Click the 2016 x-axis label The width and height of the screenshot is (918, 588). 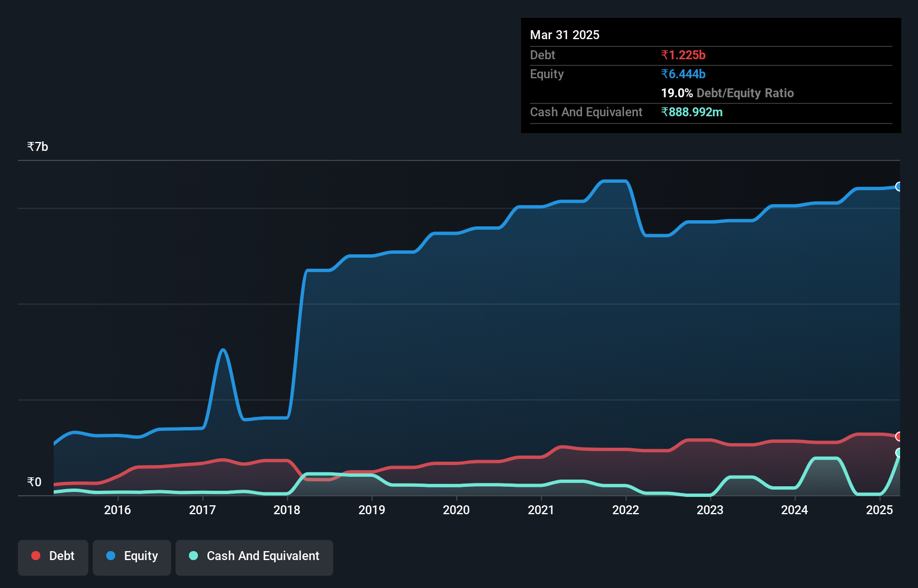[x=117, y=510]
